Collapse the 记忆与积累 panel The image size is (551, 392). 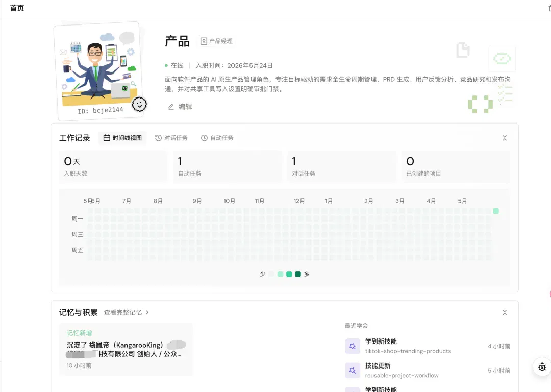[505, 312]
